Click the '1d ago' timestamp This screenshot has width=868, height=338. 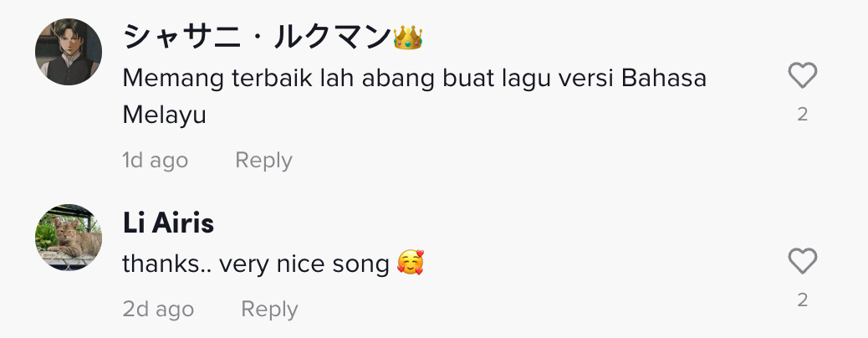tap(155, 160)
